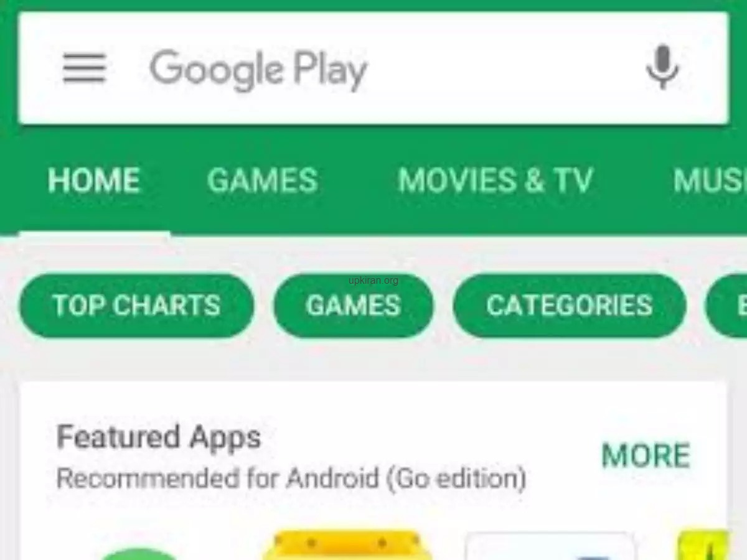Click the Featured Apps heading

159,437
